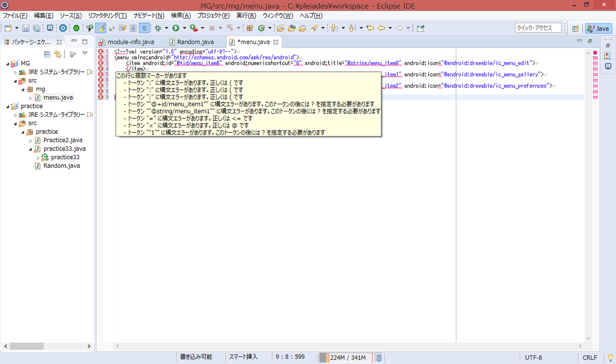The image size is (616, 364).
Task: Click Last Edit Location arrow icon
Action: tap(370, 28)
